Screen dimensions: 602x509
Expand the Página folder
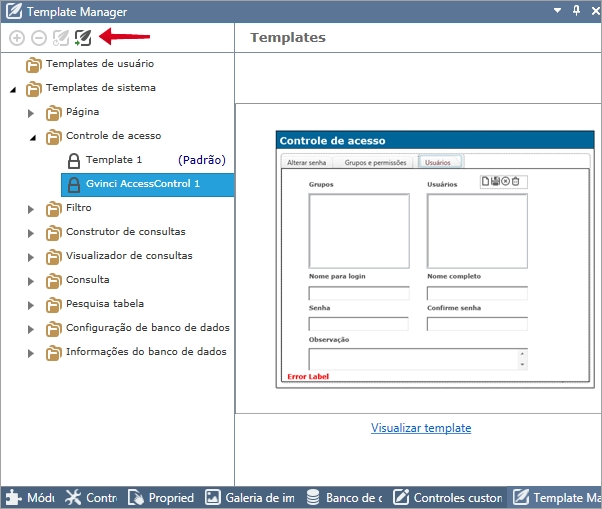pos(31,113)
